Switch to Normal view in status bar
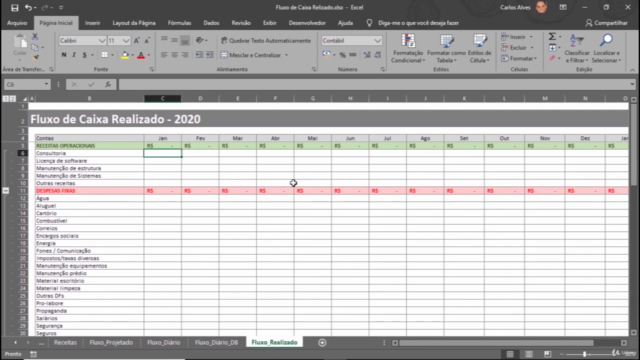Image resolution: width=640 pixels, height=360 pixels. click(x=510, y=354)
